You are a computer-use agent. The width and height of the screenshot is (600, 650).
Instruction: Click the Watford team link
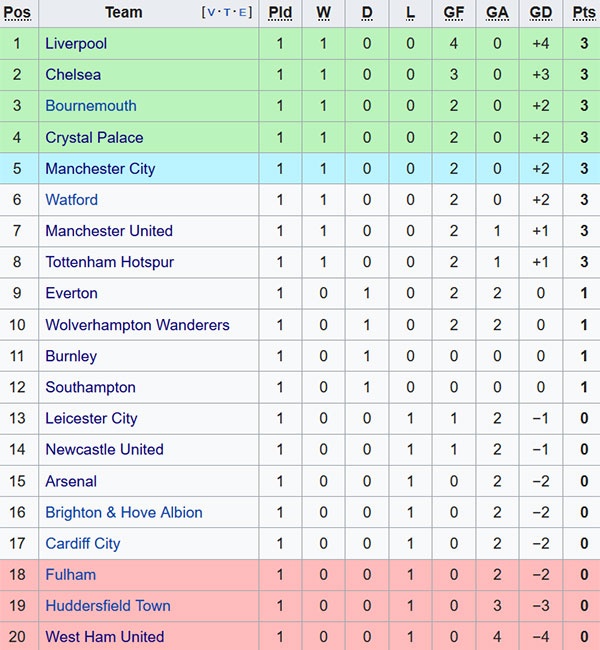72,200
